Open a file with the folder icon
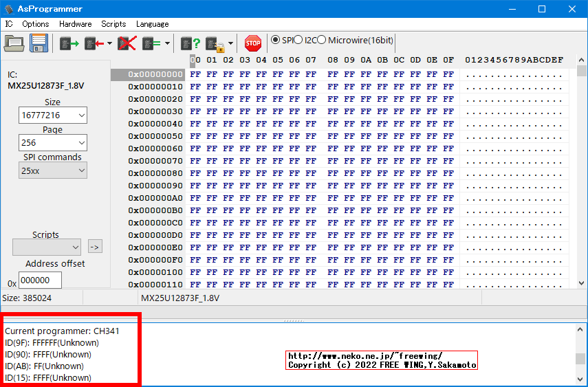 pos(14,43)
